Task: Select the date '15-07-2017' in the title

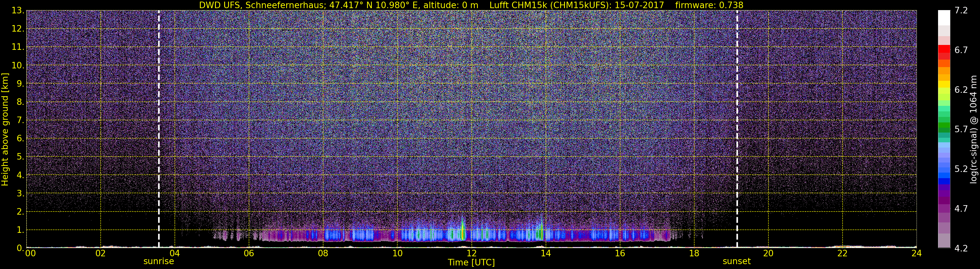Action: (639, 5)
